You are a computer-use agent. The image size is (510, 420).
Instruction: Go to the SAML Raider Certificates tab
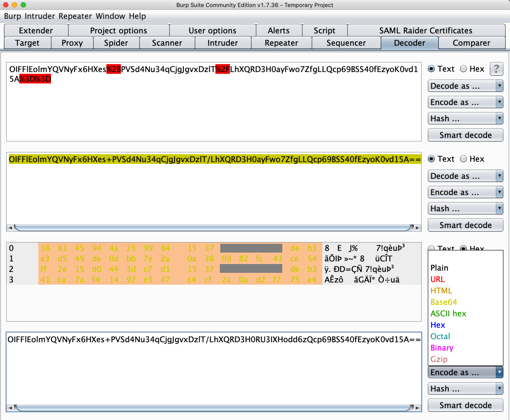point(426,31)
